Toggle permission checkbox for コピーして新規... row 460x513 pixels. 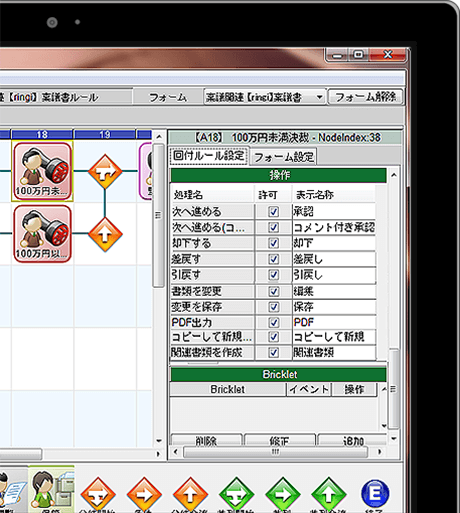[274, 337]
